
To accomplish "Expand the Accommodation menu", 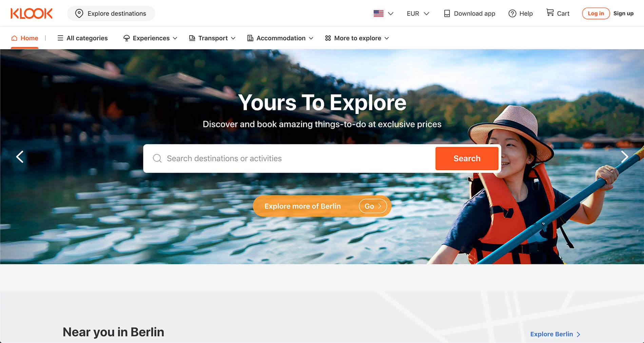I will coord(280,38).
